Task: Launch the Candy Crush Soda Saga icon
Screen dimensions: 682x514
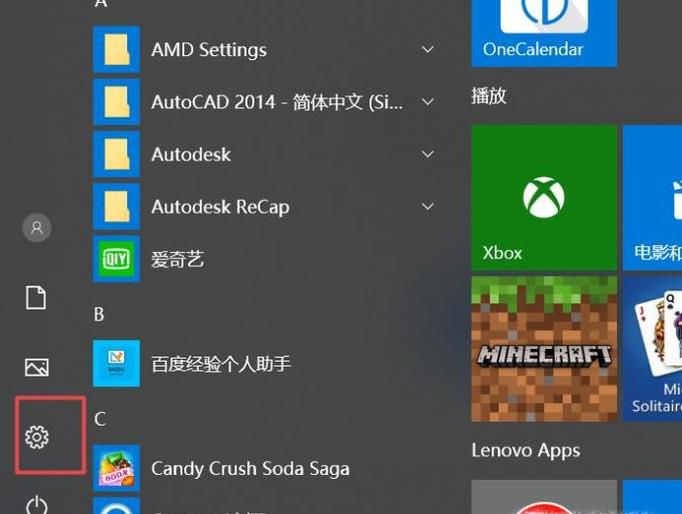Action: tap(116, 468)
